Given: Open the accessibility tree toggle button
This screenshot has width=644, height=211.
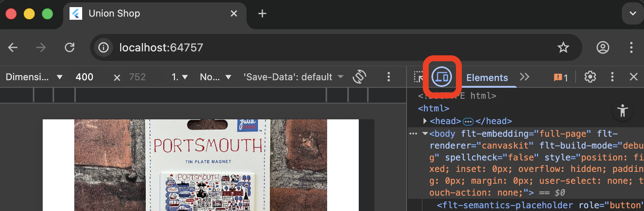Looking at the screenshot, I should [623, 111].
